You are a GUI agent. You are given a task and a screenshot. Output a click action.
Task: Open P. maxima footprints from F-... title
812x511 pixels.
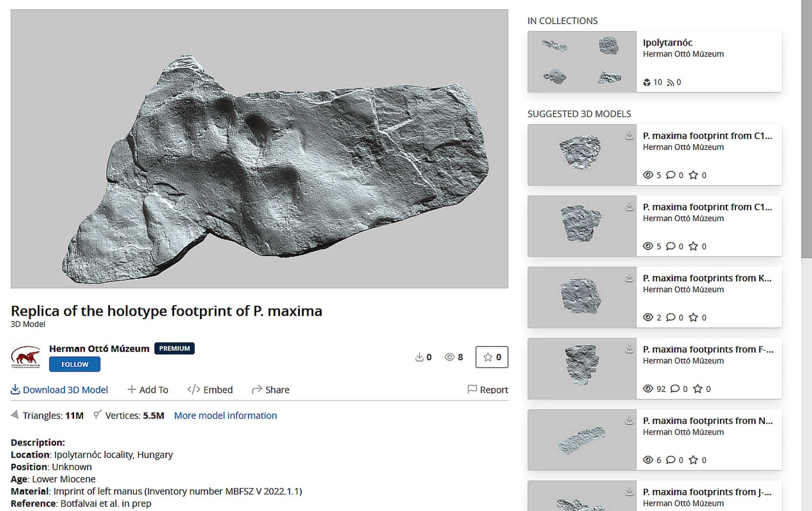[x=708, y=349]
